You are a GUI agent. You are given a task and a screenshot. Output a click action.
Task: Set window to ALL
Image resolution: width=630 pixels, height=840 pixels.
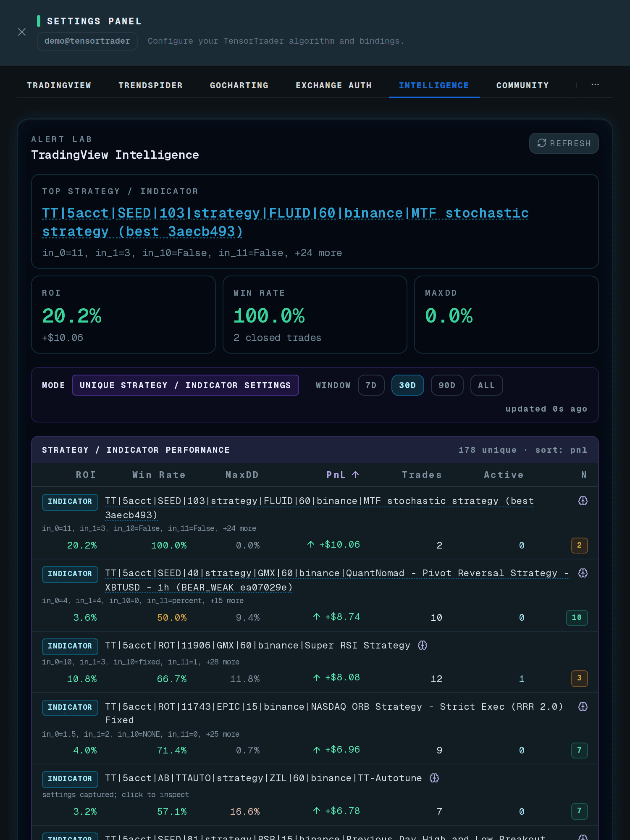486,385
